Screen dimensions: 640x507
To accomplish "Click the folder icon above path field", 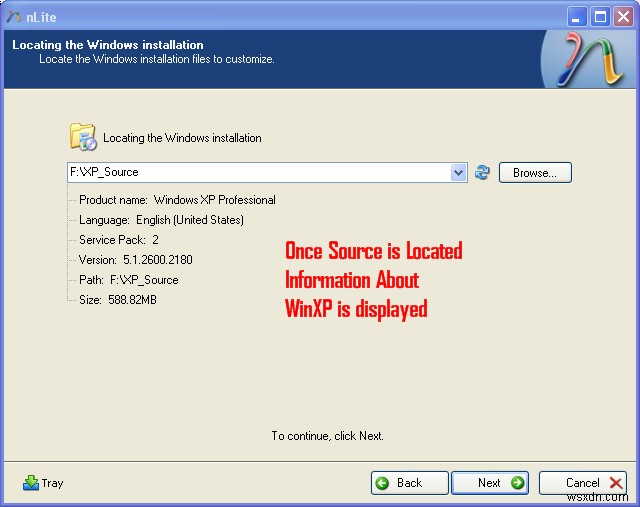I will click(83, 137).
